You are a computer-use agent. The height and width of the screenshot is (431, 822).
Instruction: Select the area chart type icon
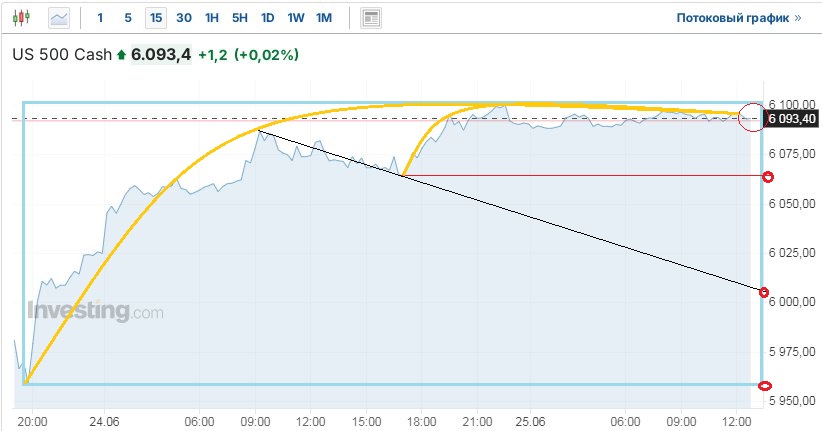click(59, 18)
